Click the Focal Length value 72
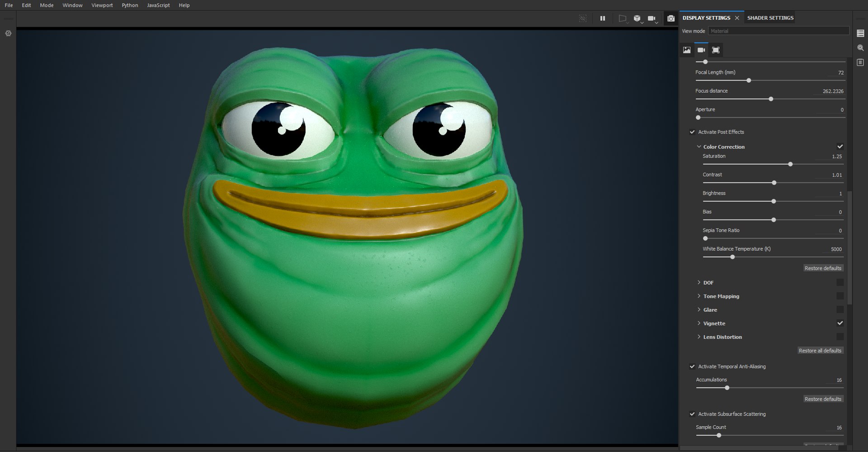 click(840, 73)
